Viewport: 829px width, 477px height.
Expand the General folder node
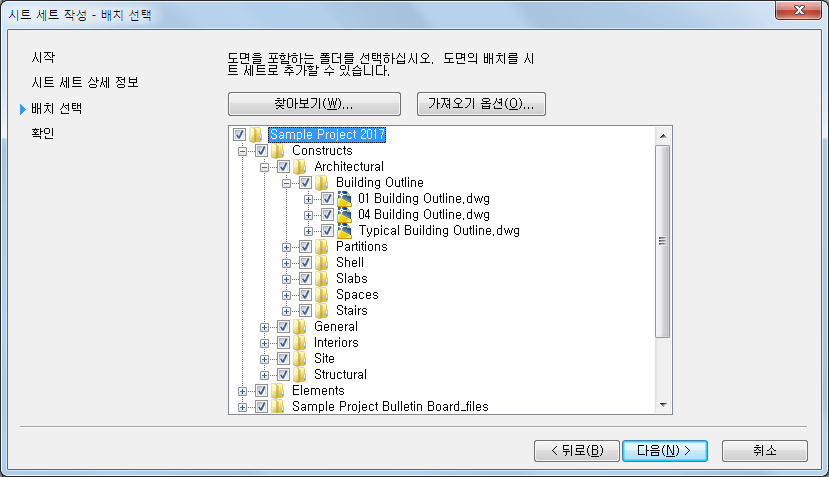(x=264, y=327)
